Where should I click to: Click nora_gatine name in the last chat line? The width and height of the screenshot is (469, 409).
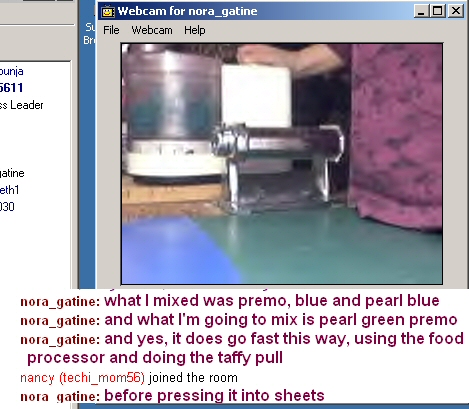pyautogui.click(x=60, y=397)
